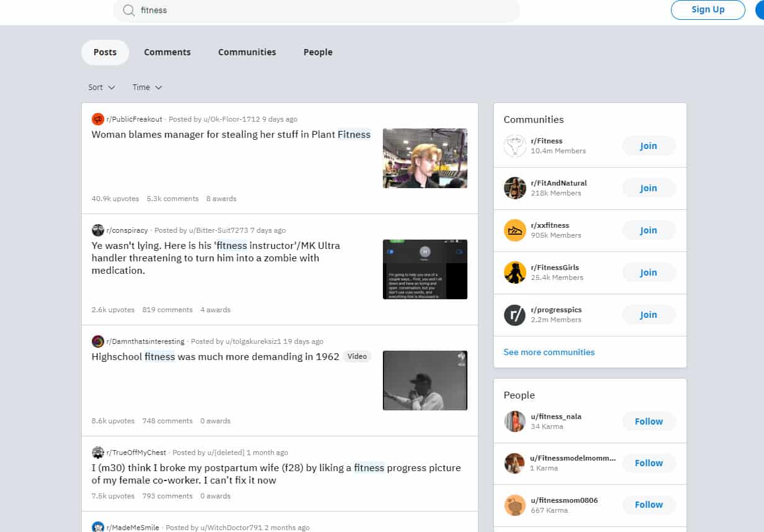Follow u/fitnessmom0806
Screen dimensions: 764x532
click(x=648, y=505)
